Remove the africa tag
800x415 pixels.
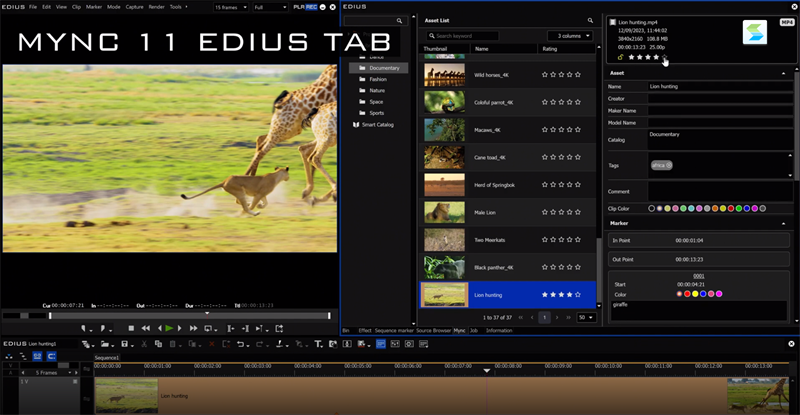pos(668,165)
